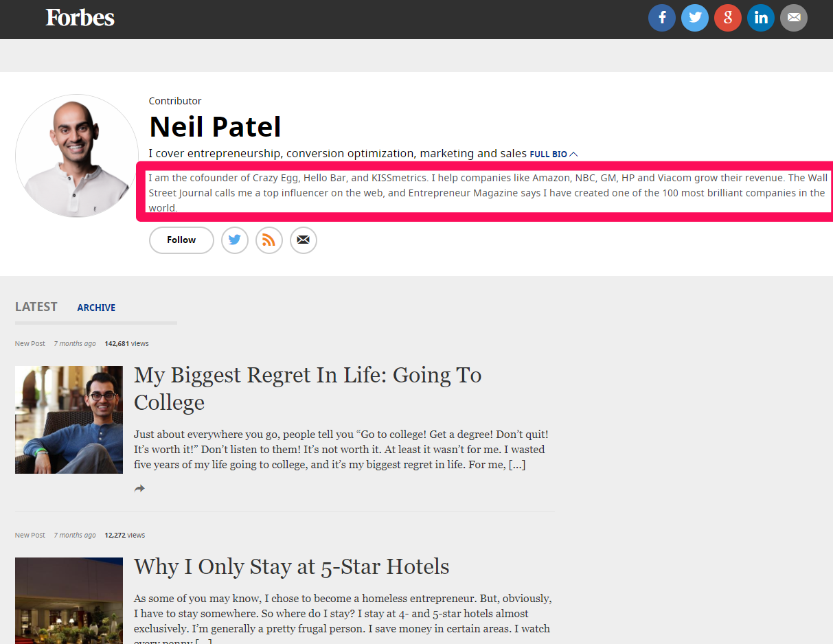Click share arrow under College regret article
The height and width of the screenshot is (644, 833).
point(139,488)
